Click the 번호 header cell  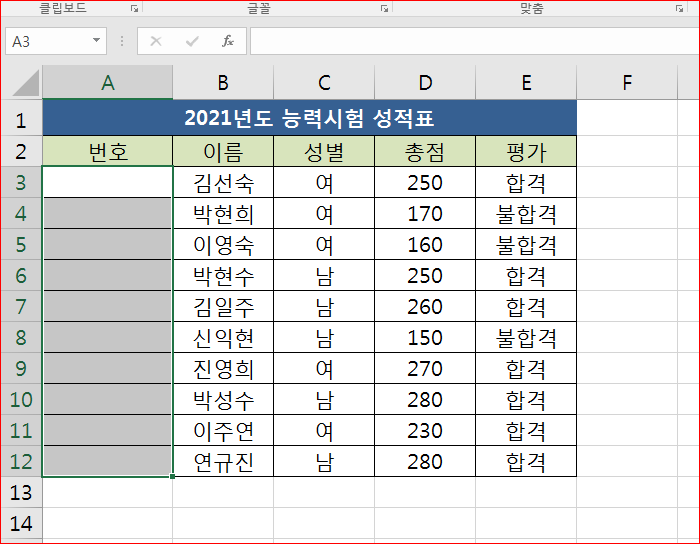(x=108, y=151)
